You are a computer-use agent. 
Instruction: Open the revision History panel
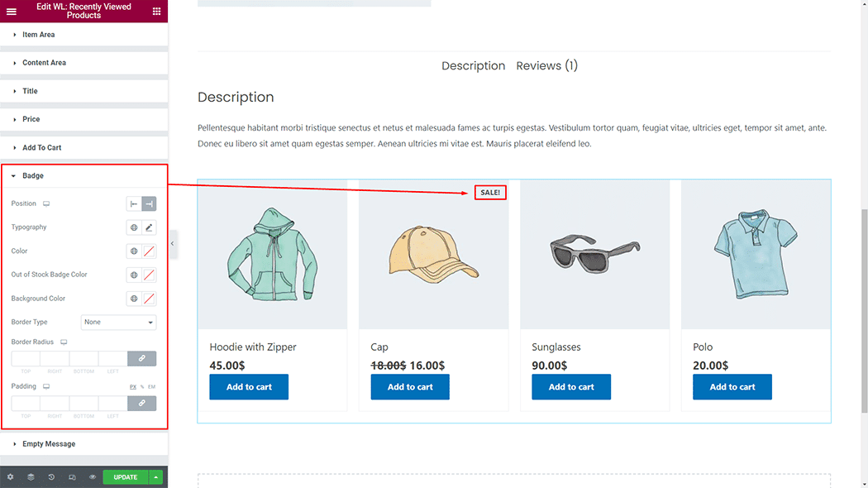[51, 477]
